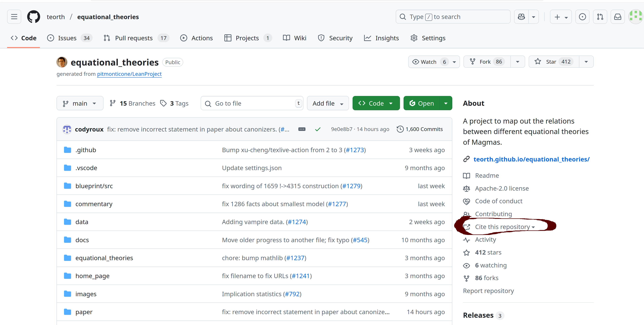Open the blueprint/src folder
The width and height of the screenshot is (644, 325).
(x=94, y=186)
